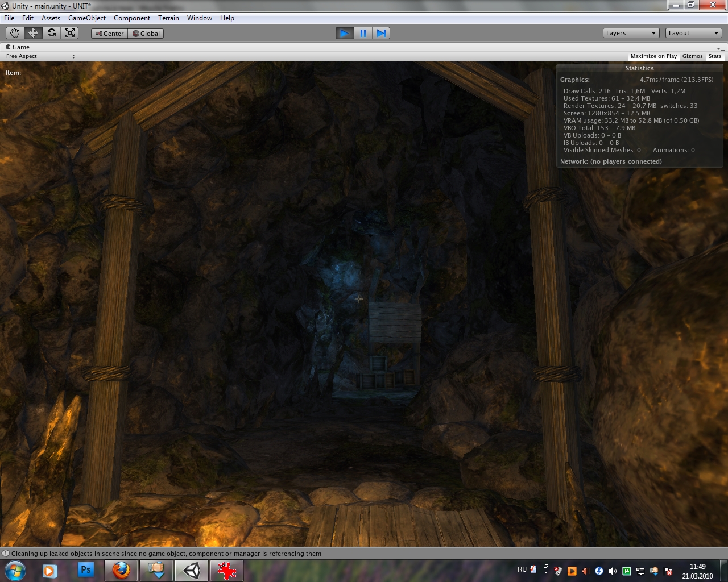The width and height of the screenshot is (728, 582).
Task: Open the Layout dropdown
Action: pyautogui.click(x=693, y=33)
